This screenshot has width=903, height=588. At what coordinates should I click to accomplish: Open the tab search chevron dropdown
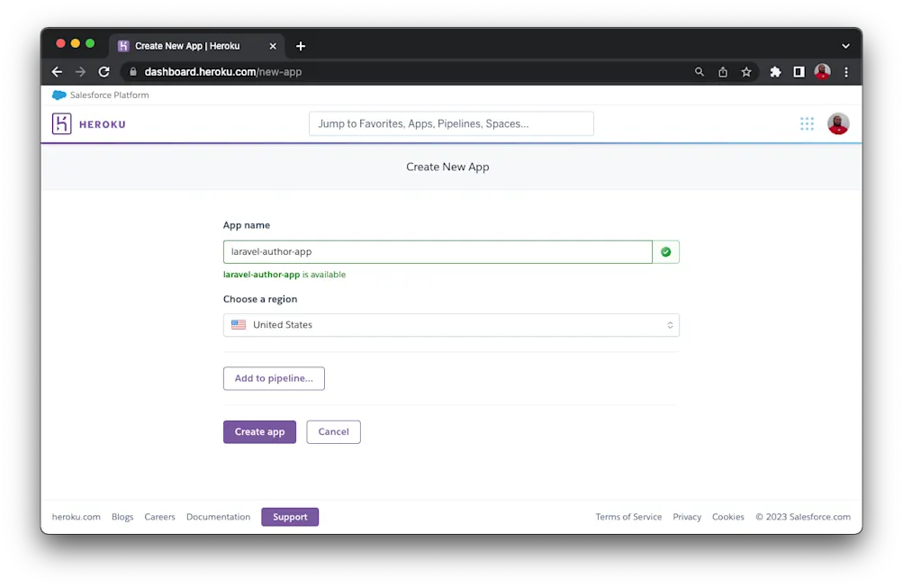pos(844,45)
